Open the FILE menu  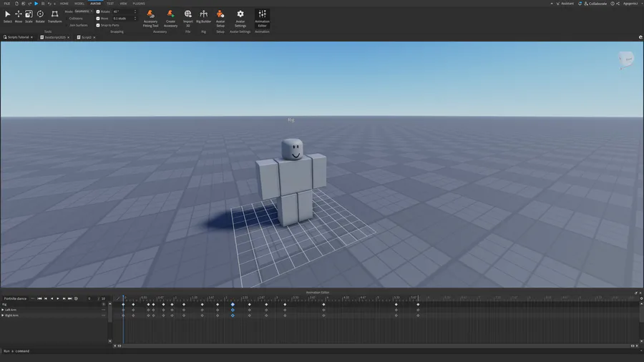(x=7, y=4)
